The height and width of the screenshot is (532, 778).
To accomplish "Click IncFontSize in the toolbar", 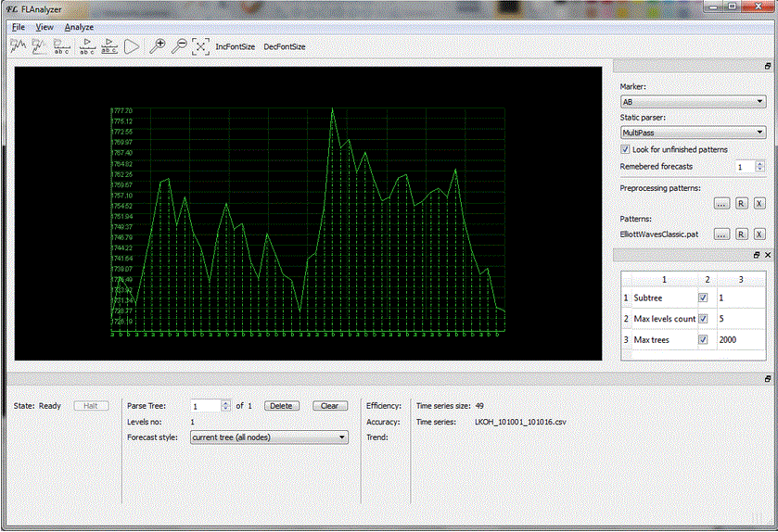I will pos(236,46).
